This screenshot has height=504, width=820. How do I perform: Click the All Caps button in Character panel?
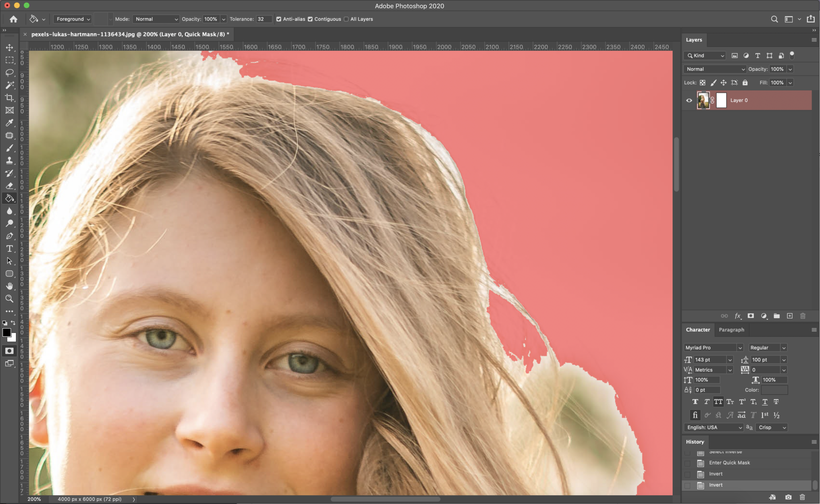tap(718, 402)
